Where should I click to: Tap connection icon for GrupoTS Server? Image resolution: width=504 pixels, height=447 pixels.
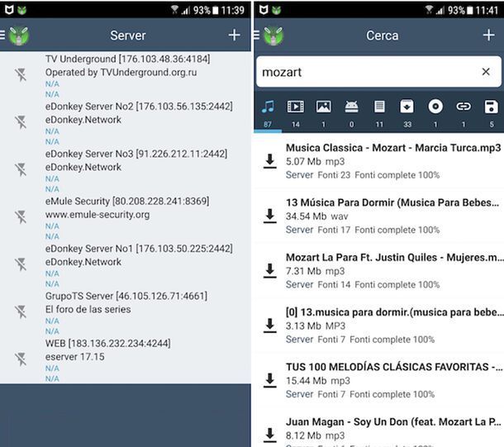(x=21, y=312)
